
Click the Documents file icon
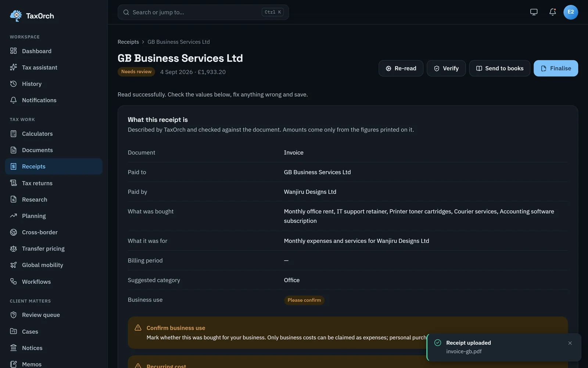[14, 150]
